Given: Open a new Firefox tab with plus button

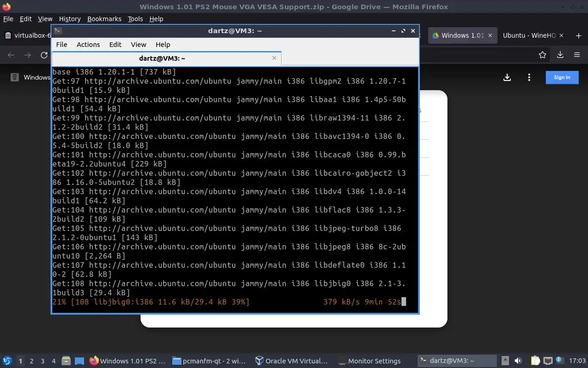Looking at the screenshot, I should click(x=578, y=35).
